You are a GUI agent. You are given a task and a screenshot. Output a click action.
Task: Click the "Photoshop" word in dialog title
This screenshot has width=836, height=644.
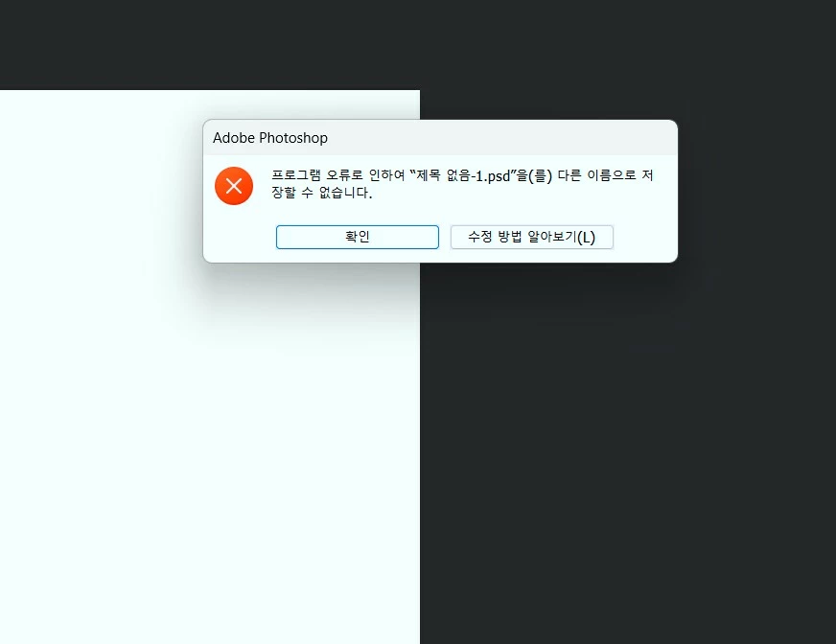[x=293, y=138]
